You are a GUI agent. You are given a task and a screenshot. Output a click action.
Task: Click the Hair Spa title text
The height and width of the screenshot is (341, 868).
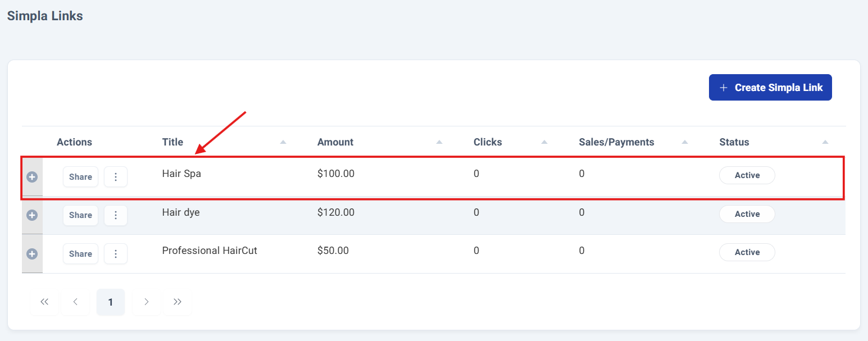[x=181, y=174]
